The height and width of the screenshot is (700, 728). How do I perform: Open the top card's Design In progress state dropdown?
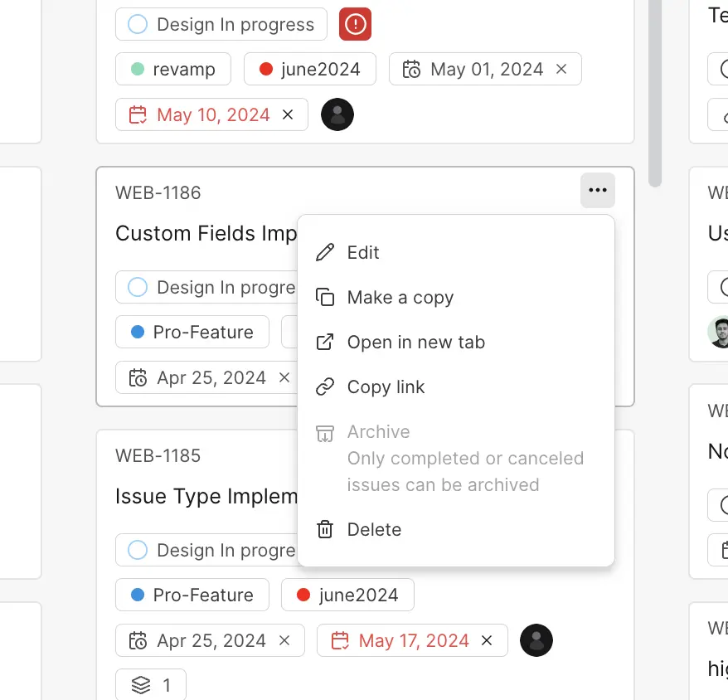(x=221, y=24)
